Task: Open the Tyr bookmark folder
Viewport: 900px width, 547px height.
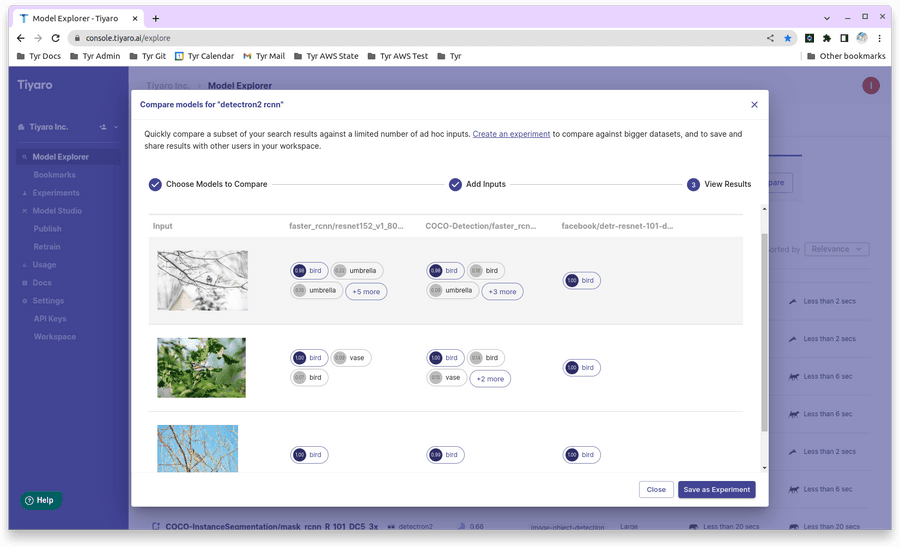Action: pos(449,56)
